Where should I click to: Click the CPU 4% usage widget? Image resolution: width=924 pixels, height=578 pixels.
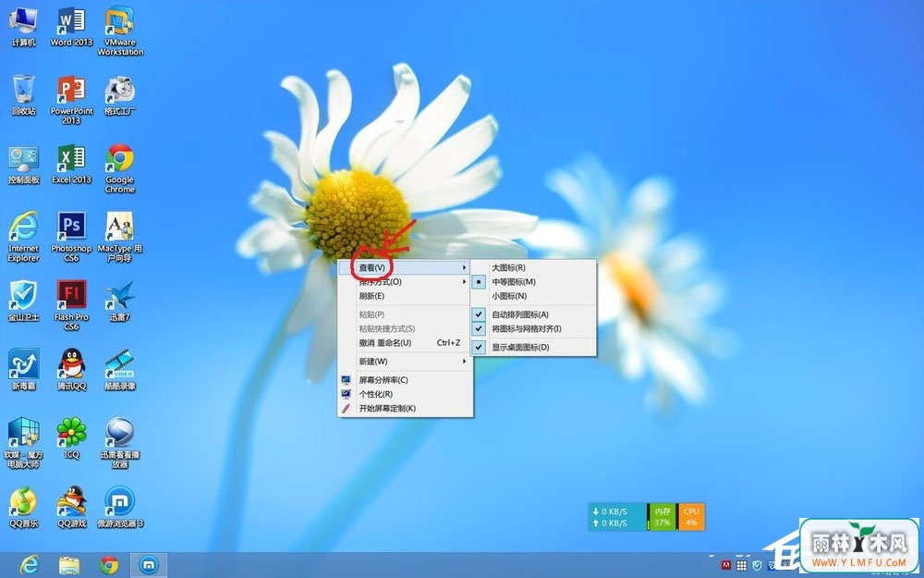pos(691,517)
